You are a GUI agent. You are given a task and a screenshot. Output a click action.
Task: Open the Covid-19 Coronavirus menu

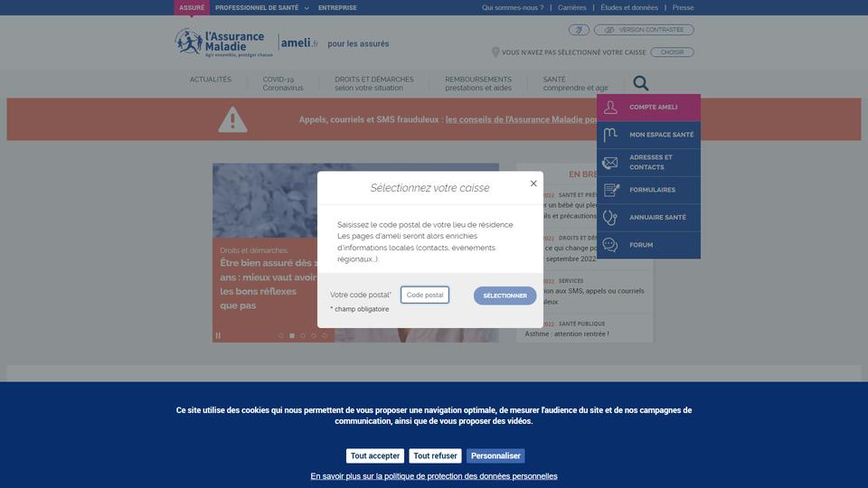tap(283, 83)
